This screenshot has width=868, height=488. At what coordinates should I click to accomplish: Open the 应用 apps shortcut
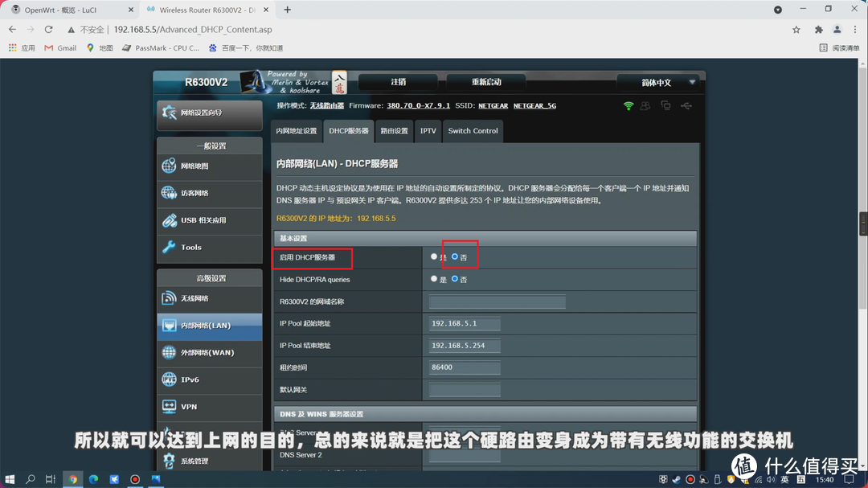click(22, 48)
